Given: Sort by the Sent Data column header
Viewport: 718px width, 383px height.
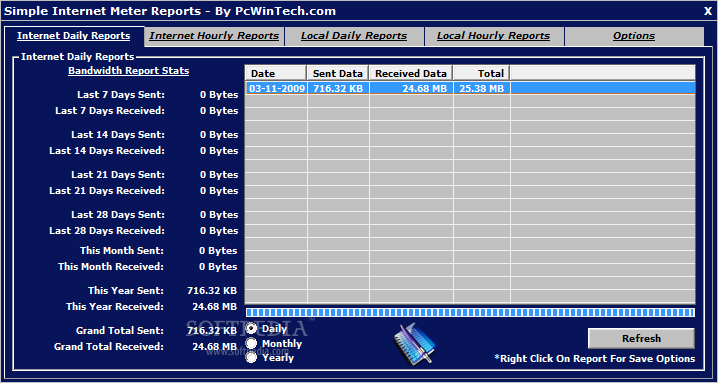Looking at the screenshot, I should pos(338,73).
